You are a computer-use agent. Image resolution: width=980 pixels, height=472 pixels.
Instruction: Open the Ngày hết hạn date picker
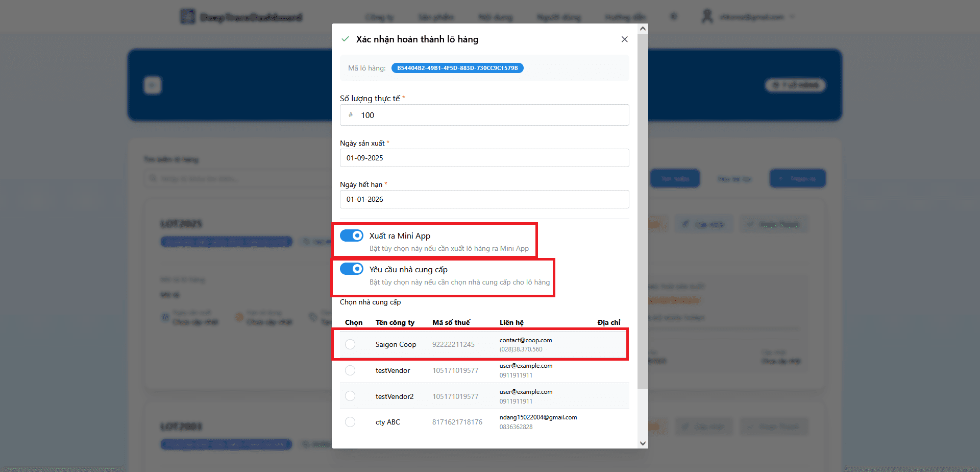pos(484,199)
